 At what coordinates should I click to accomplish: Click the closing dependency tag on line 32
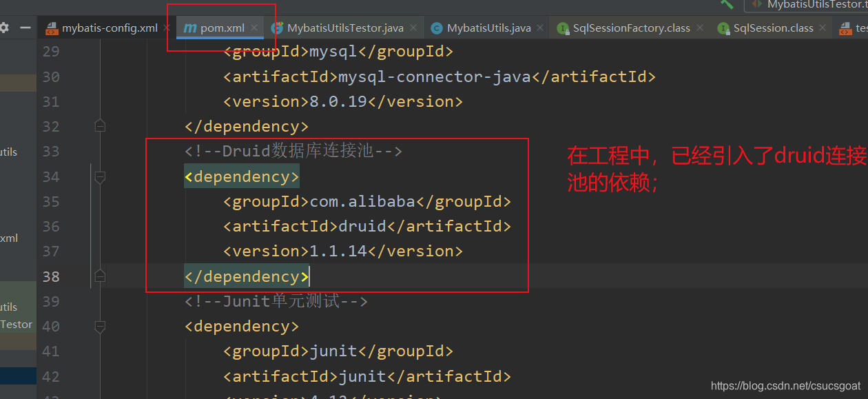[x=247, y=126]
